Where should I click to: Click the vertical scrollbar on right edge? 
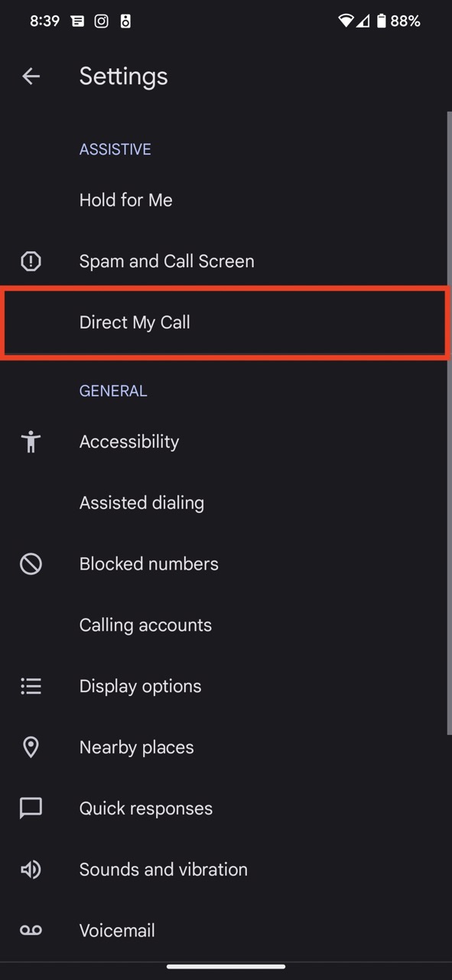[x=449, y=423]
